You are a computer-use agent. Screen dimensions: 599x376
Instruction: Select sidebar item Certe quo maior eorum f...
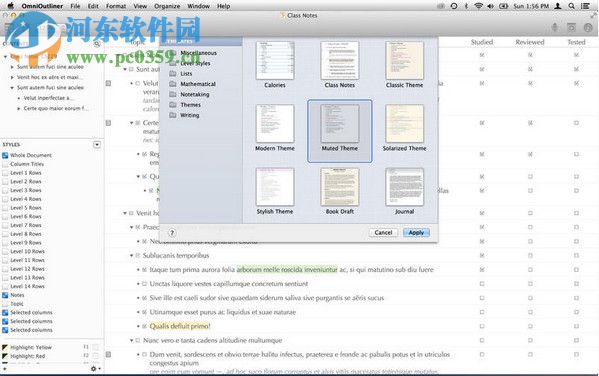[x=56, y=108]
